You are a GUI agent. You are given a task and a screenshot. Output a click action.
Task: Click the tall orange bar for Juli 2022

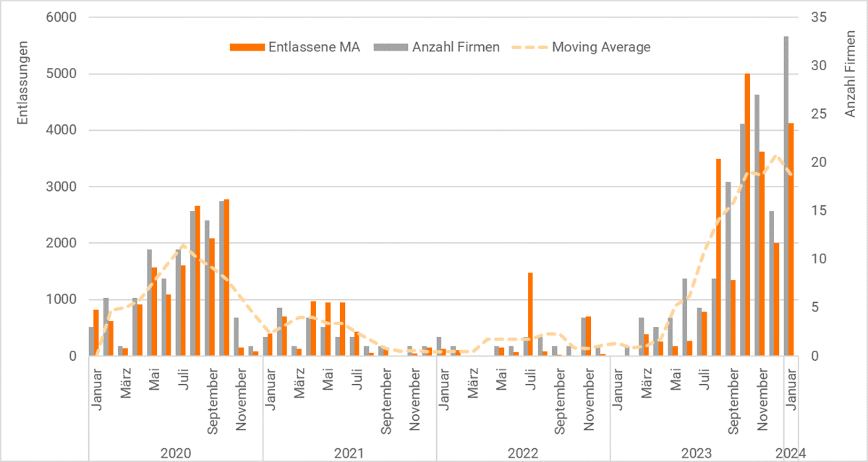click(x=530, y=315)
